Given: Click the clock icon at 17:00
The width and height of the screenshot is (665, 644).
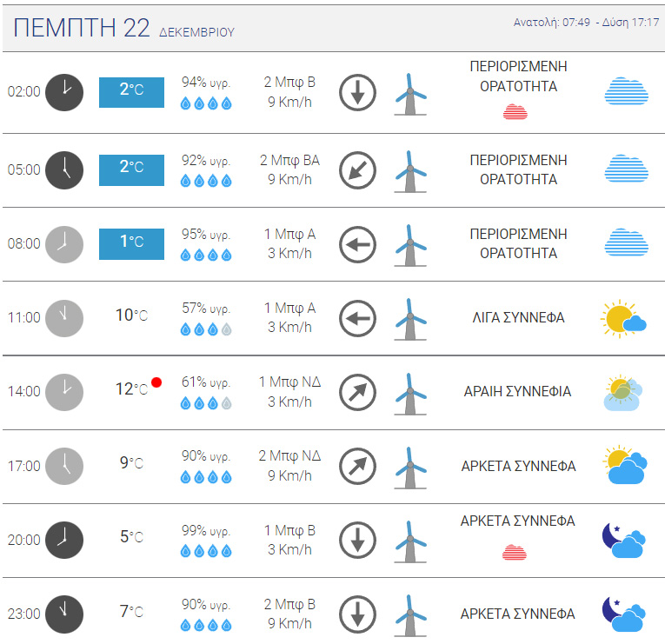Looking at the screenshot, I should (64, 466).
